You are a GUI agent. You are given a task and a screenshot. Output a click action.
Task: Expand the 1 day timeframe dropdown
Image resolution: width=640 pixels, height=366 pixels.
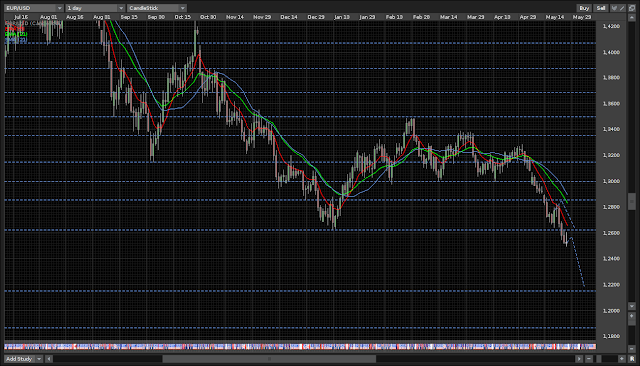pos(96,8)
